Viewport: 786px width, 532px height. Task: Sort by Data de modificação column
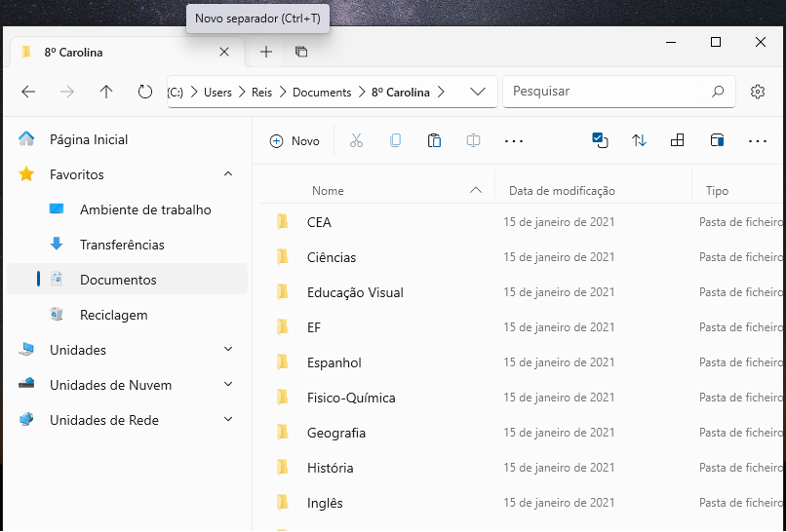(x=562, y=190)
